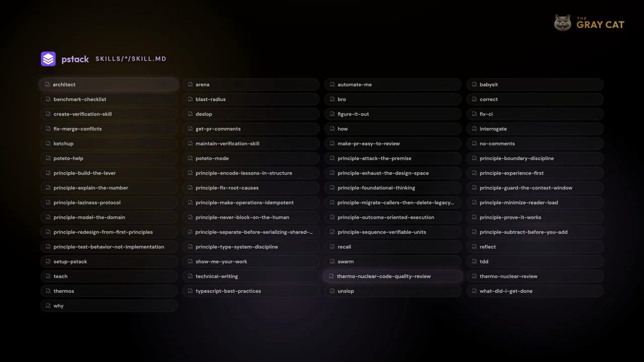Click the pstack logo icon
This screenshot has width=644, height=362.
coord(48,59)
